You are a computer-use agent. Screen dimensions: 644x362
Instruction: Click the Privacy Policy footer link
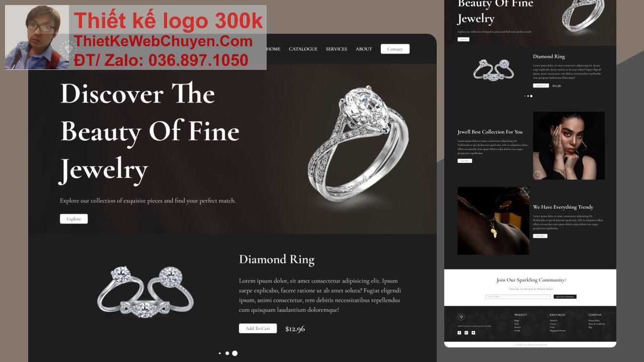coord(594,320)
